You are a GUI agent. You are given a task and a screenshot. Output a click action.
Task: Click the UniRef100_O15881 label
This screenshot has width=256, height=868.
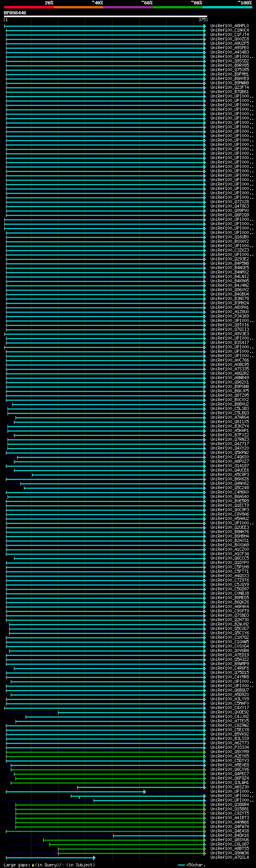point(230,809)
